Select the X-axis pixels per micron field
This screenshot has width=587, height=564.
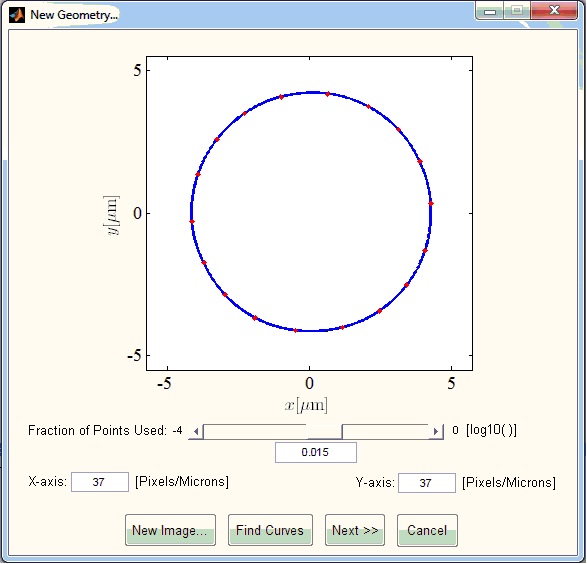100,482
